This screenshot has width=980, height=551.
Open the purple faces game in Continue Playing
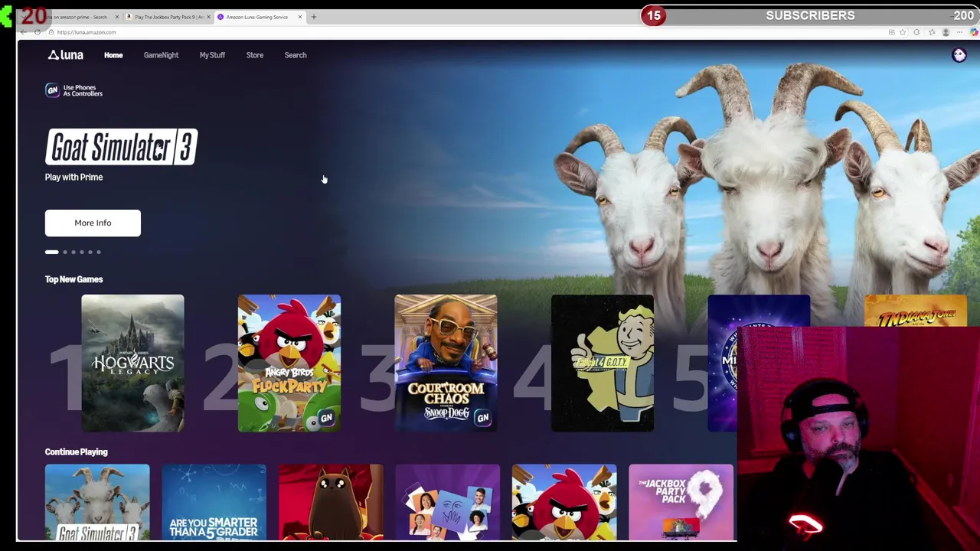[x=448, y=502]
